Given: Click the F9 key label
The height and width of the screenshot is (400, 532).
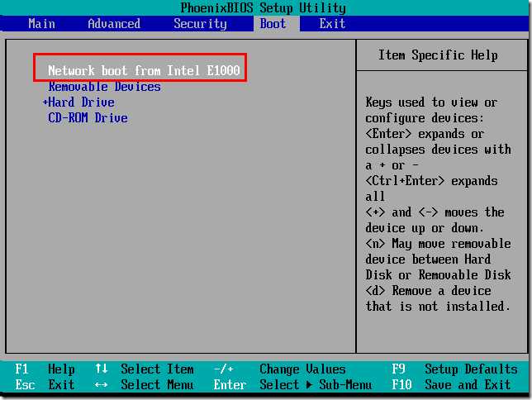Looking at the screenshot, I should pos(398,369).
